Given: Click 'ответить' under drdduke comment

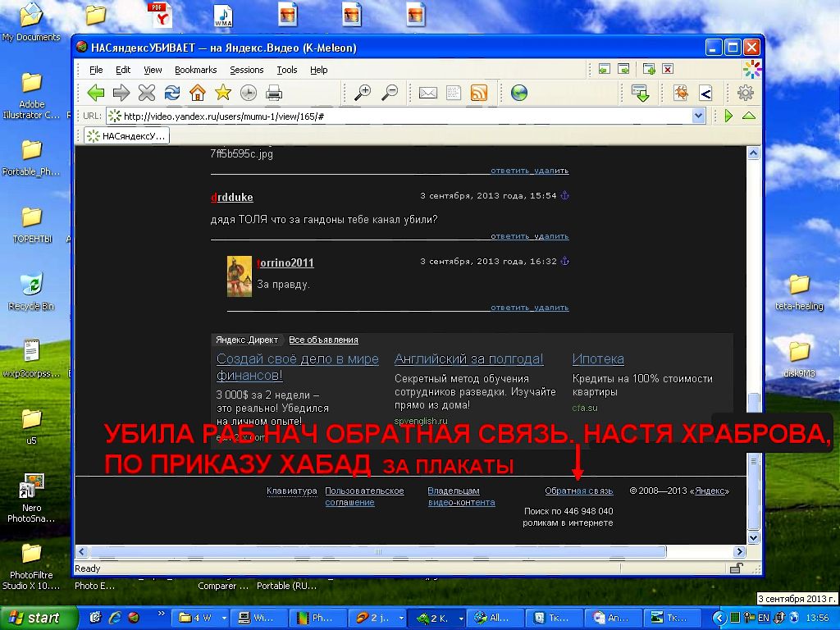Looking at the screenshot, I should pyautogui.click(x=509, y=236).
